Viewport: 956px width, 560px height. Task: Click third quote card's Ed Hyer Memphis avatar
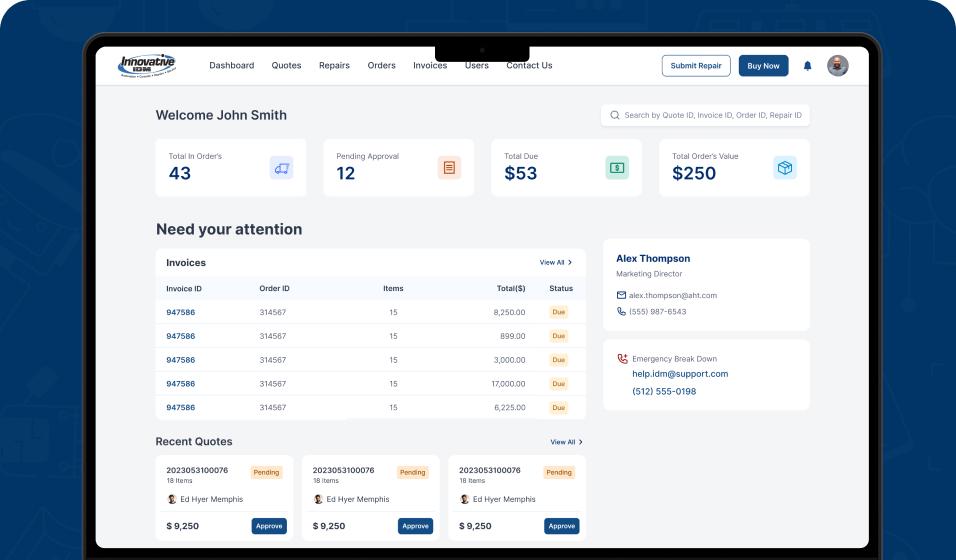tap(465, 499)
